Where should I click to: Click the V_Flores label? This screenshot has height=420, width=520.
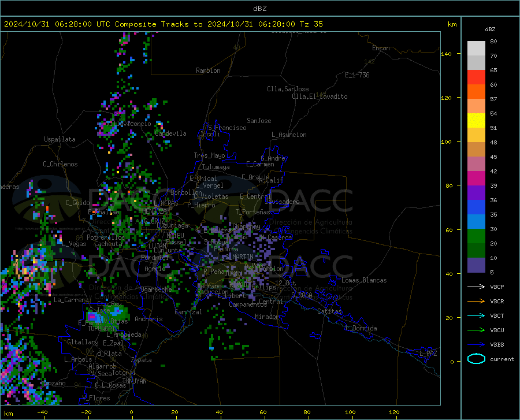tap(96, 398)
